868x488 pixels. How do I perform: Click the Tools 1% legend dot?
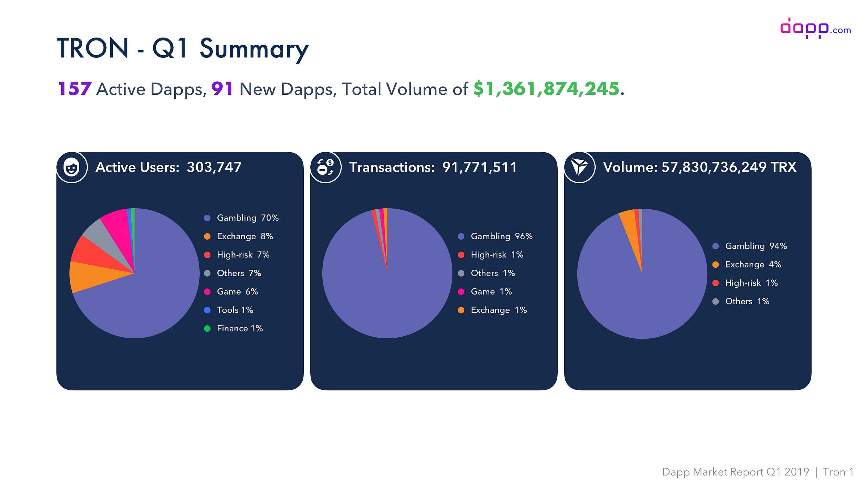click(207, 310)
